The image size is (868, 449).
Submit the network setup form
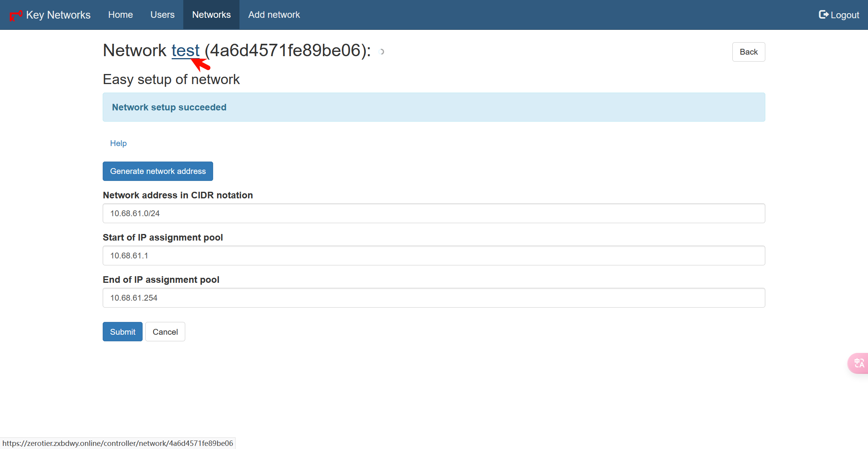[122, 332]
